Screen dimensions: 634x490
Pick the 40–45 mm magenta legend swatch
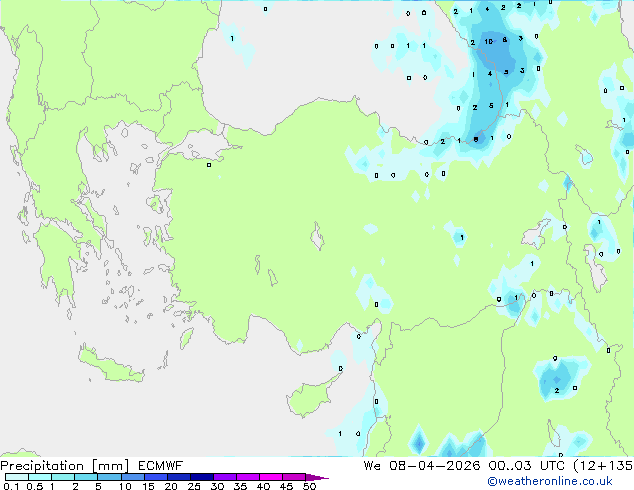[271, 477]
